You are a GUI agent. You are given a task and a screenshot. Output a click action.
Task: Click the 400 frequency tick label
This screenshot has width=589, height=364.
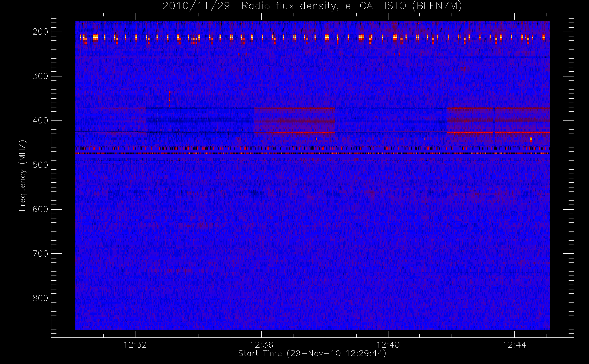coord(40,120)
